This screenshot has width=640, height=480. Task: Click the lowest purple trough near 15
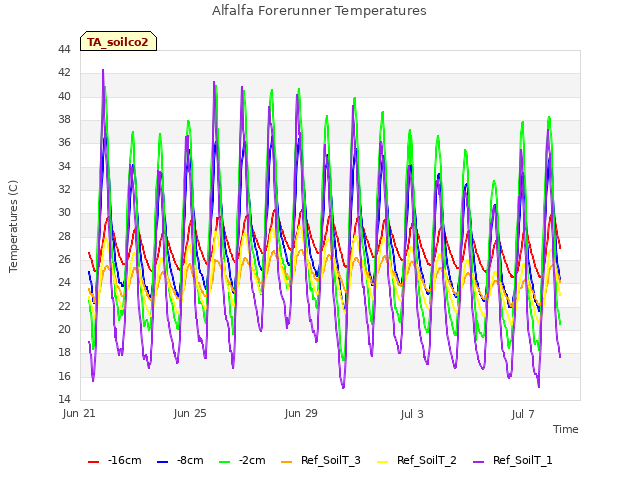[x=343, y=387]
